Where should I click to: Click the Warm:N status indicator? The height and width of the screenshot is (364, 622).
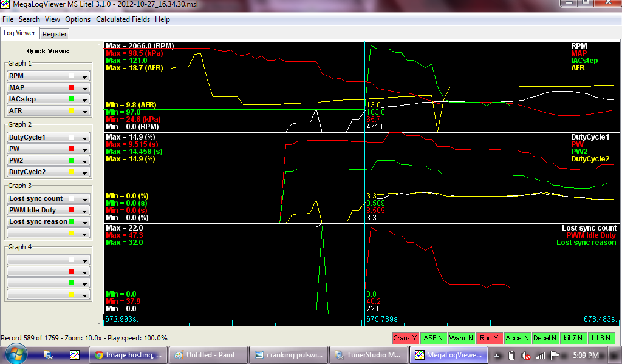coord(461,338)
